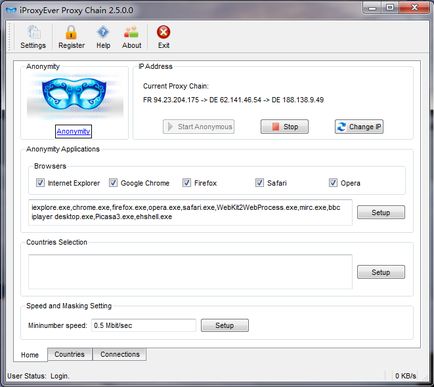Select the Home tab

(x=30, y=355)
